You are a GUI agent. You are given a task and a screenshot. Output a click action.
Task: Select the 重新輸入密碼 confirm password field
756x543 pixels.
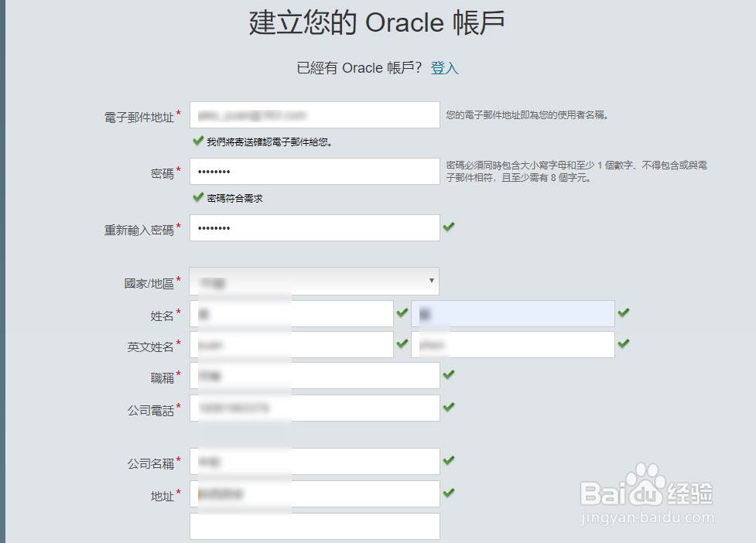tap(315, 227)
